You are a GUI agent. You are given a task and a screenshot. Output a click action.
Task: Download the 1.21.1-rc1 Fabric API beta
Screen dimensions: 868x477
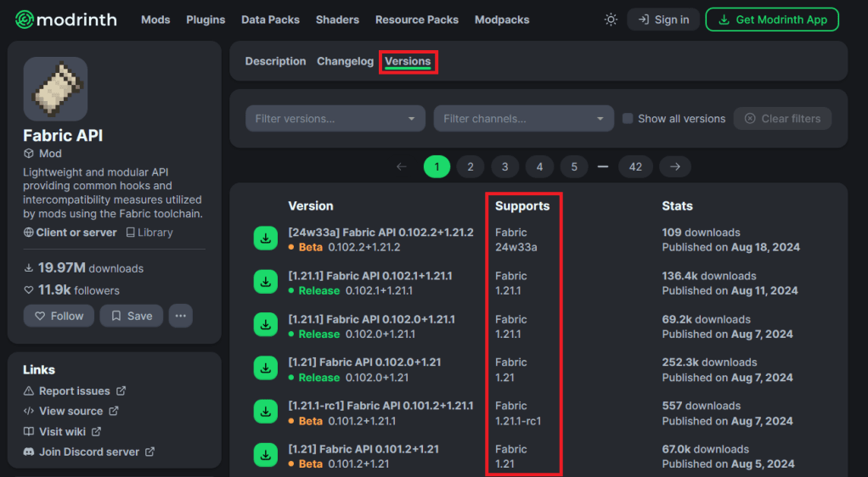[266, 412]
